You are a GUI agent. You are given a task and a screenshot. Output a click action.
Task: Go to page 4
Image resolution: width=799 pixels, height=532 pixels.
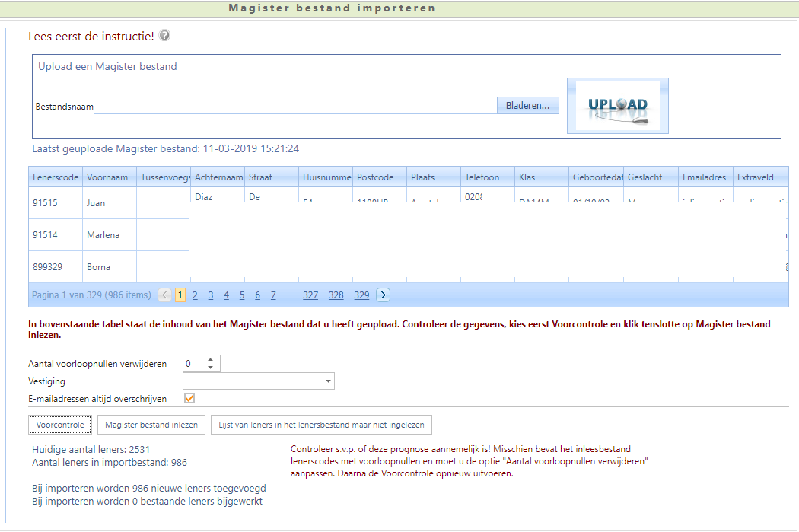tap(226, 295)
